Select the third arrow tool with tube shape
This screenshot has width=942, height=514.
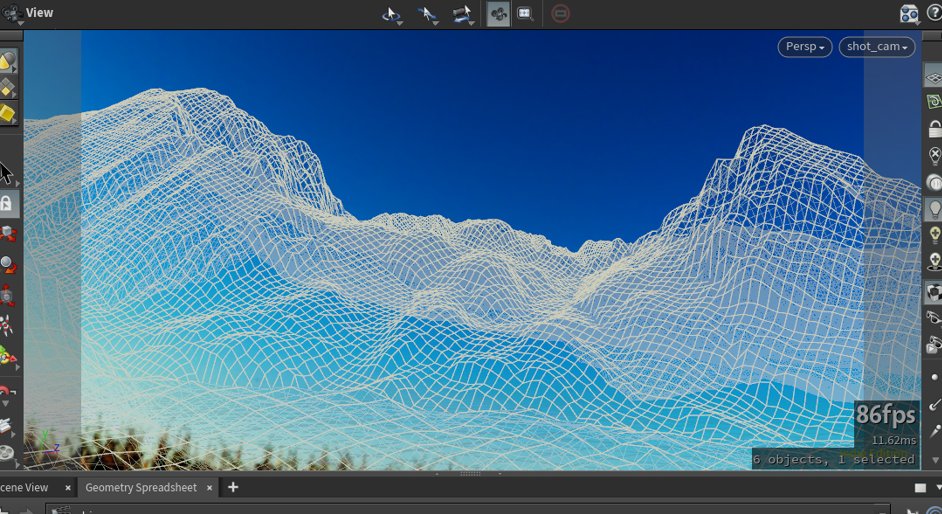pyautogui.click(x=462, y=14)
